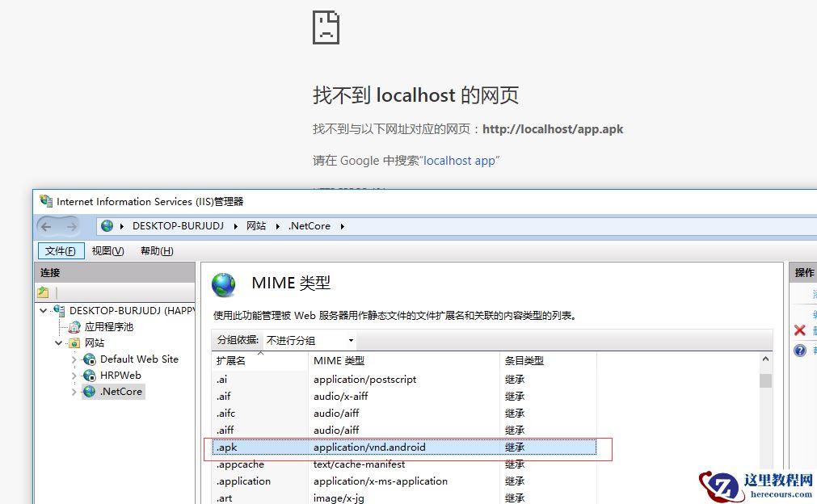The image size is (817, 504).
Task: Select the 应用程序池 tree item
Action: point(109,326)
